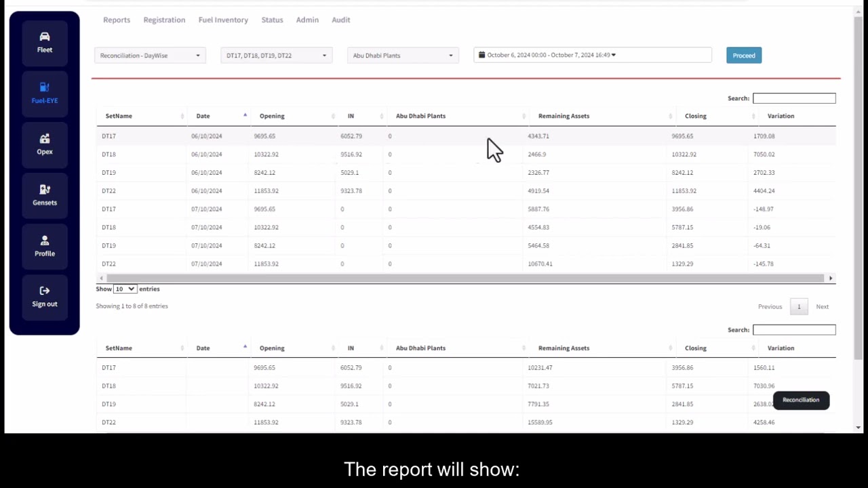Select remaining assets value 15589.95
The image size is (868, 488).
click(x=540, y=422)
